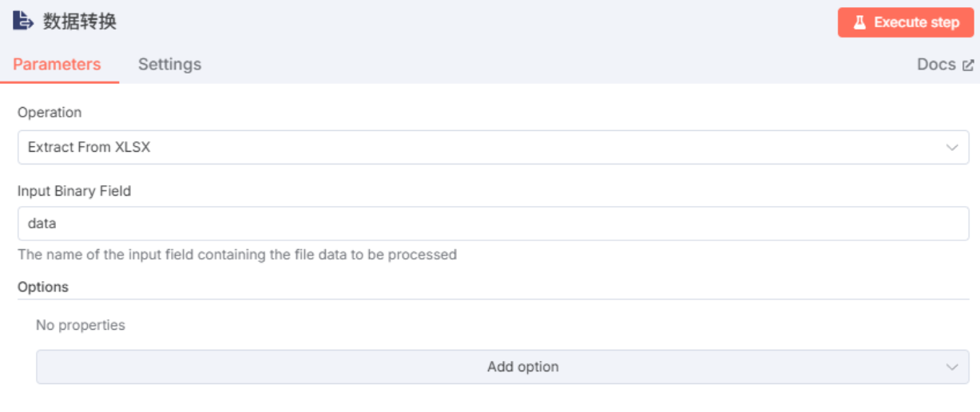980x412 pixels.
Task: Click the chevron arrow in Operation dropdown
Action: [x=952, y=148]
